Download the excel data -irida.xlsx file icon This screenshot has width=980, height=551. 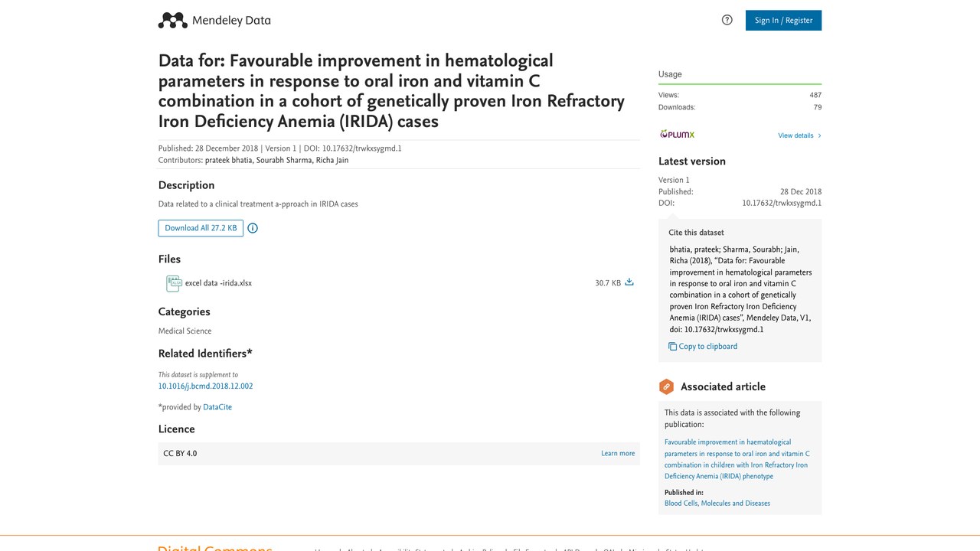pyautogui.click(x=629, y=282)
